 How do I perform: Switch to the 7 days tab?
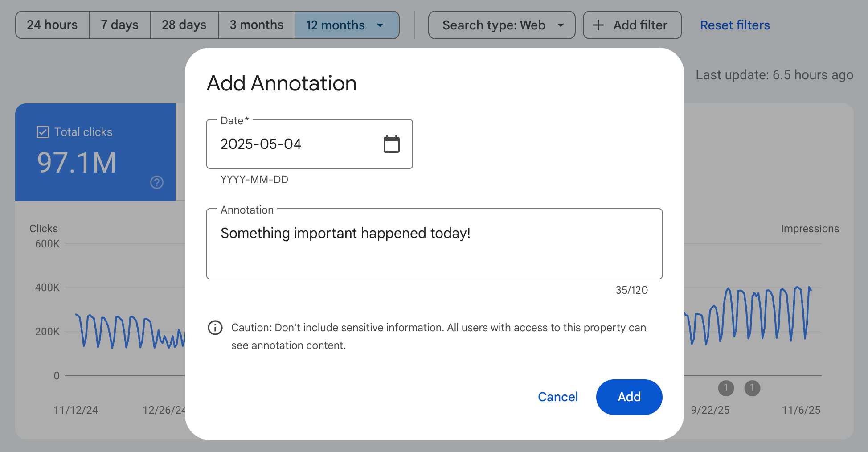pos(119,25)
